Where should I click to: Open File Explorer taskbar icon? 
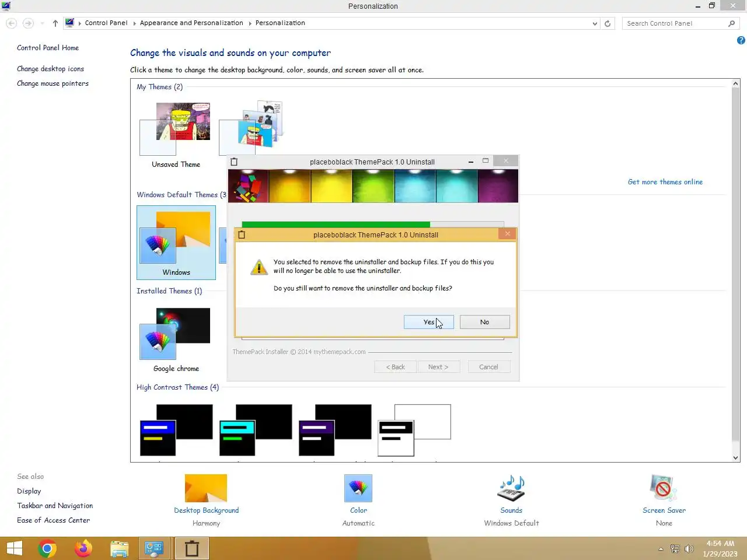pyautogui.click(x=119, y=549)
